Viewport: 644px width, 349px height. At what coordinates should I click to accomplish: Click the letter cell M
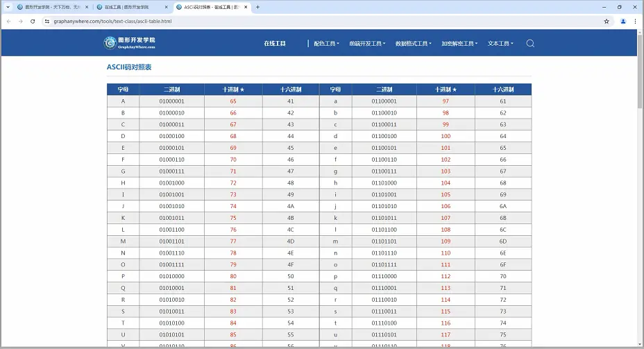(x=123, y=241)
